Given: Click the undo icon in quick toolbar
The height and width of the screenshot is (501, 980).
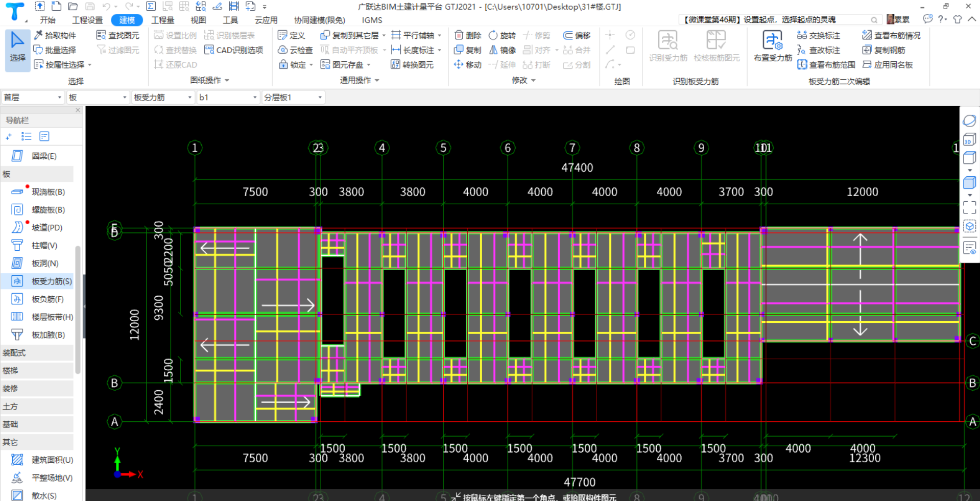Looking at the screenshot, I should coord(106,6).
